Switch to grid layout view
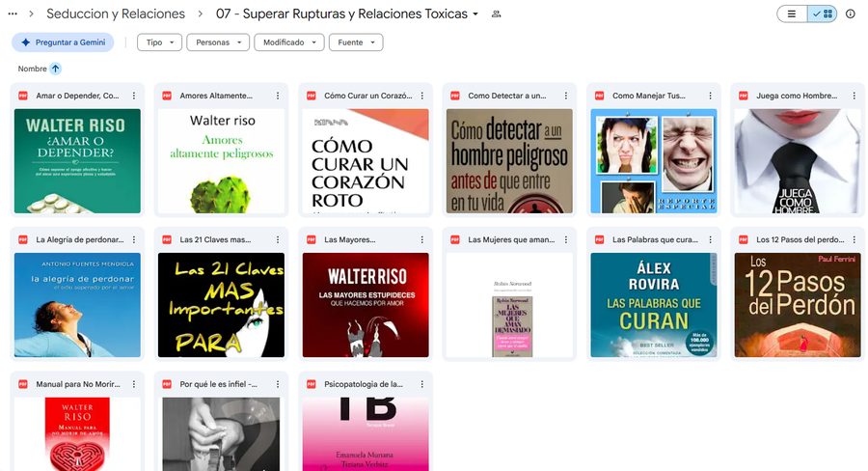The image size is (868, 471). 823,14
